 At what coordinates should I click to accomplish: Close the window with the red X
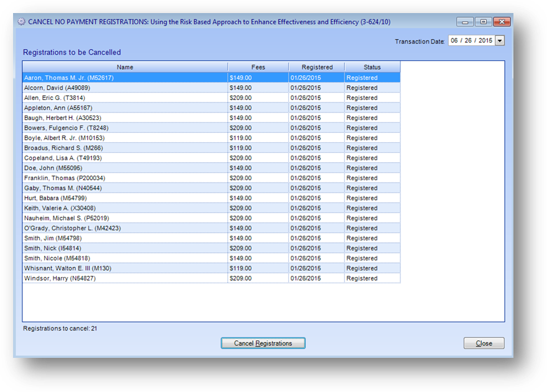click(x=502, y=22)
